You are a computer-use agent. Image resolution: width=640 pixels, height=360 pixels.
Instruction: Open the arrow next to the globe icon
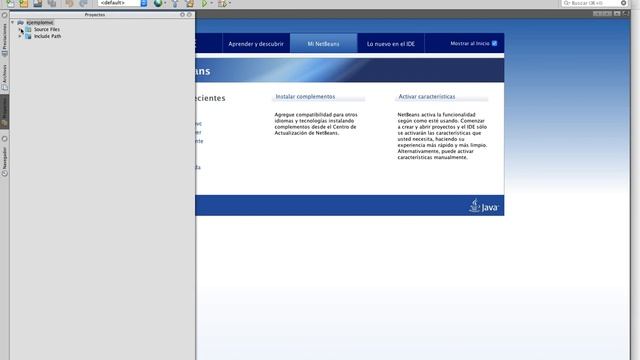click(165, 3)
